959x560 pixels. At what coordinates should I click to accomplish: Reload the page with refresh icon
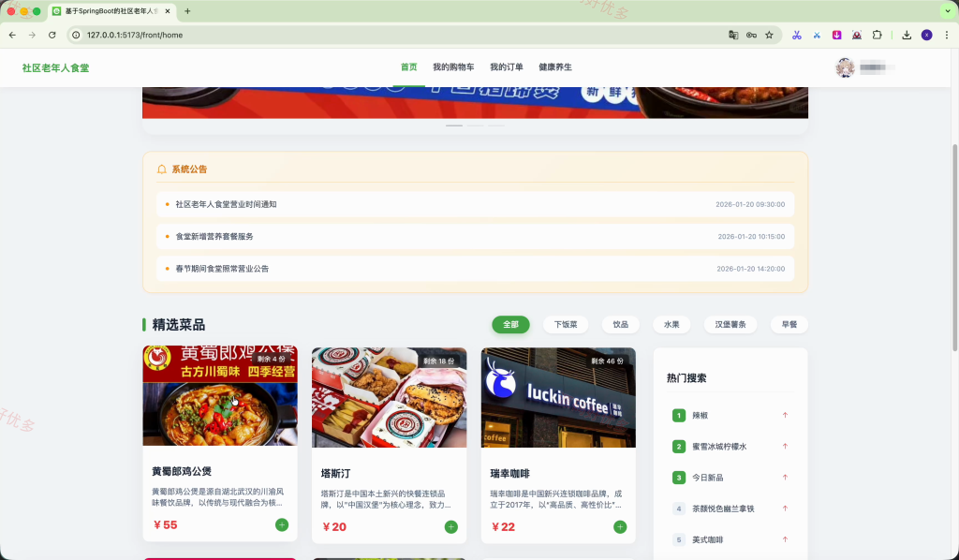click(52, 35)
